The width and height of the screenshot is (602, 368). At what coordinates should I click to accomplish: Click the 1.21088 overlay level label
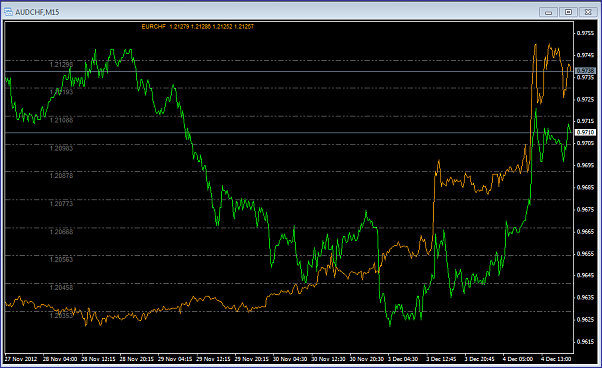(x=61, y=120)
